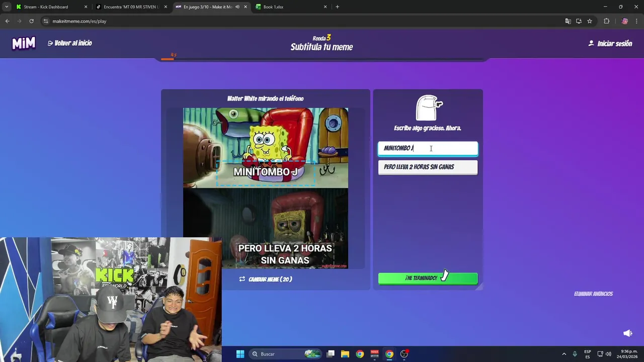Open File Explorer from taskbar

(x=345, y=354)
